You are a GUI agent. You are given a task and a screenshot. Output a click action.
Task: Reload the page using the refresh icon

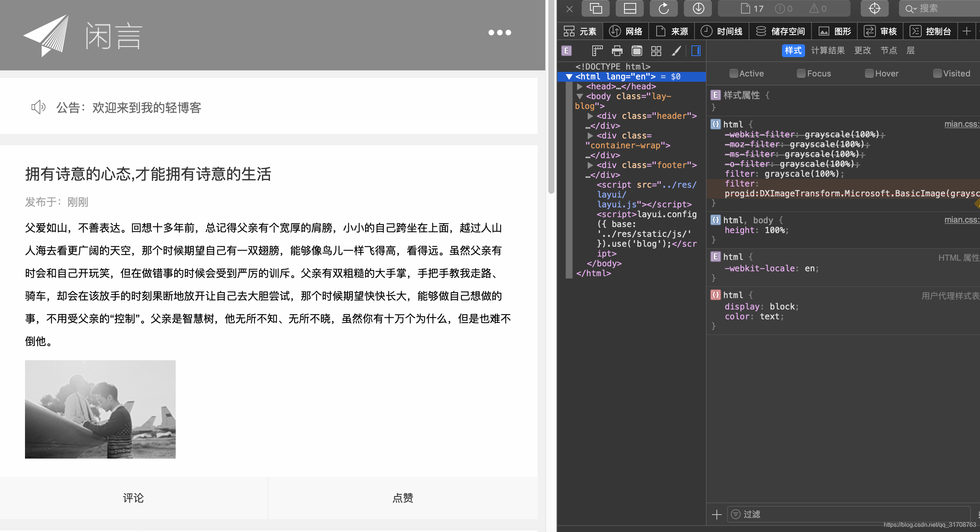(x=663, y=8)
